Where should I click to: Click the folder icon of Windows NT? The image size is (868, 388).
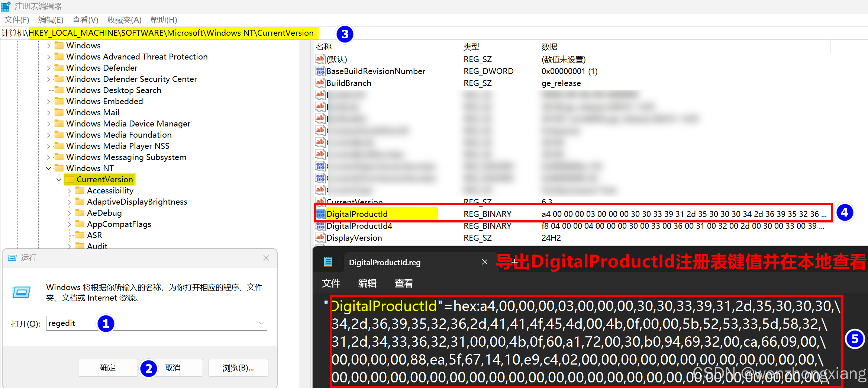pyautogui.click(x=59, y=168)
